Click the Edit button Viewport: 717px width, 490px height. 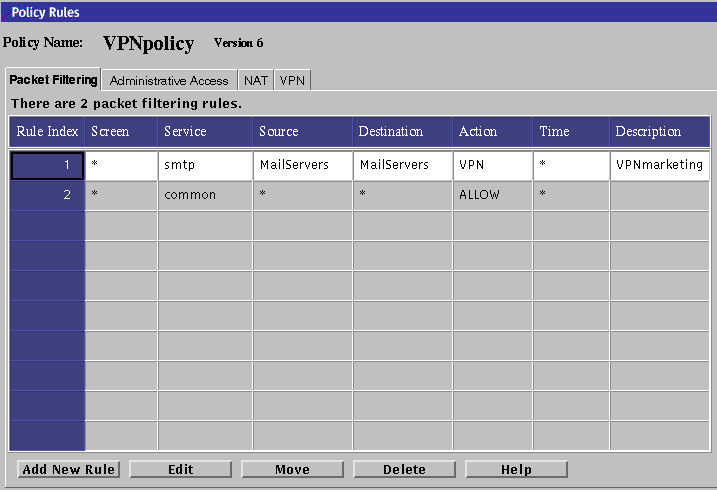pyautogui.click(x=181, y=469)
